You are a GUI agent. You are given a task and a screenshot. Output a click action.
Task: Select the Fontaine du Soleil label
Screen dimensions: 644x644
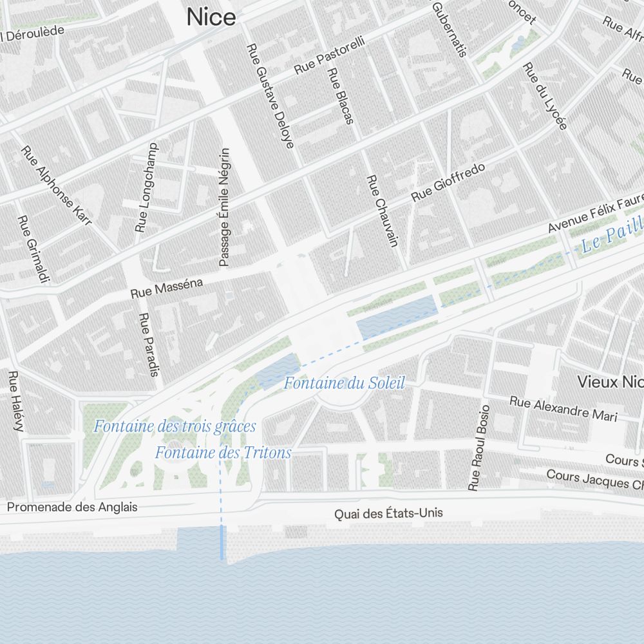[344, 383]
